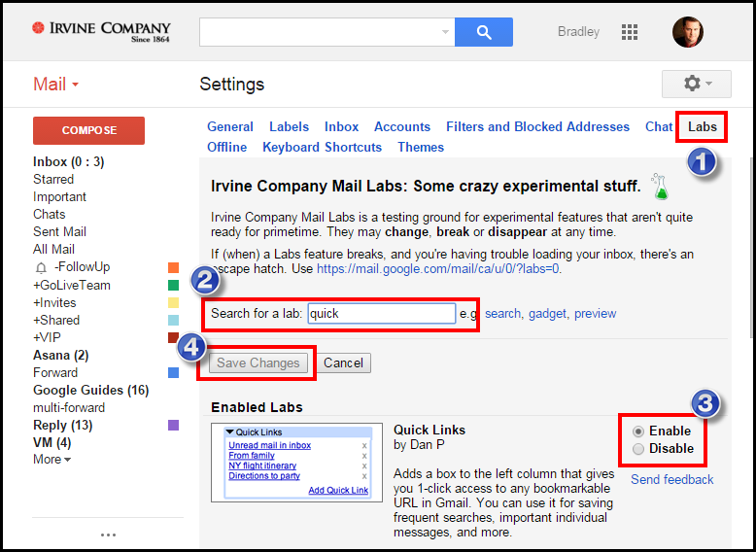756x552 pixels.
Task: Expand the More labels list
Action: pyautogui.click(x=52, y=460)
